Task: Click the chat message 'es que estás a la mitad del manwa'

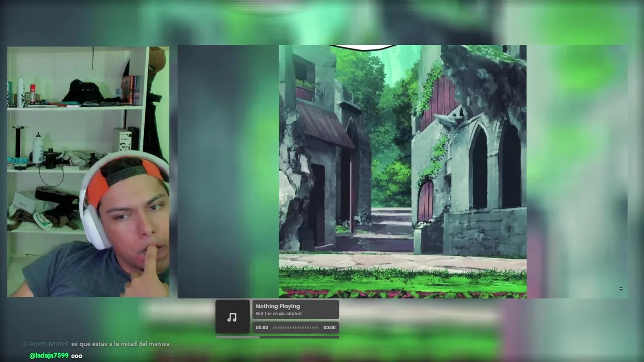Action: click(120, 344)
